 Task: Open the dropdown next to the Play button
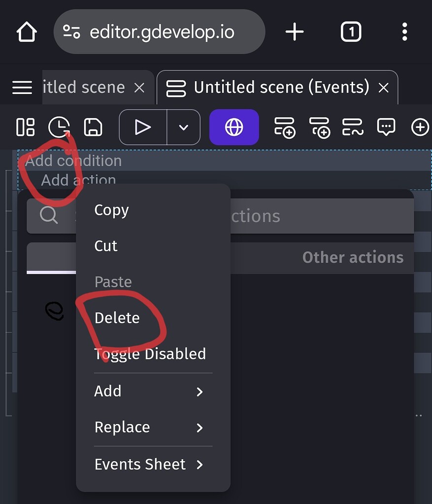(x=183, y=127)
